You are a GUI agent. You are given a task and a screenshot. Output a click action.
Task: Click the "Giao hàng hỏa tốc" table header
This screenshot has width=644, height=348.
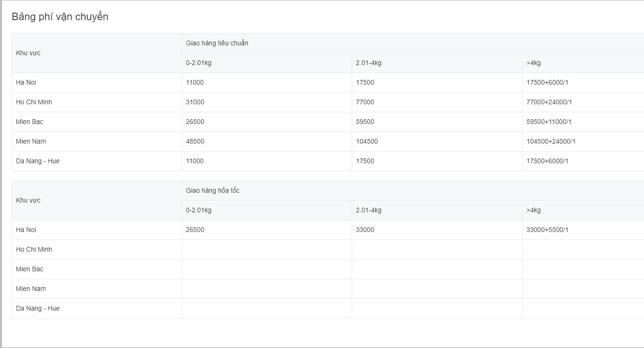213,190
